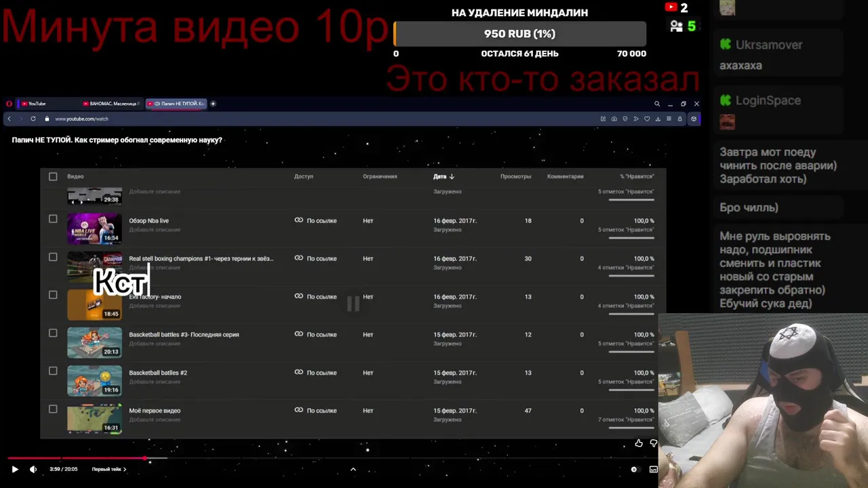Click the LoginSpace username in chat
Image resolution: width=868 pixels, height=488 pixels.
(x=768, y=100)
